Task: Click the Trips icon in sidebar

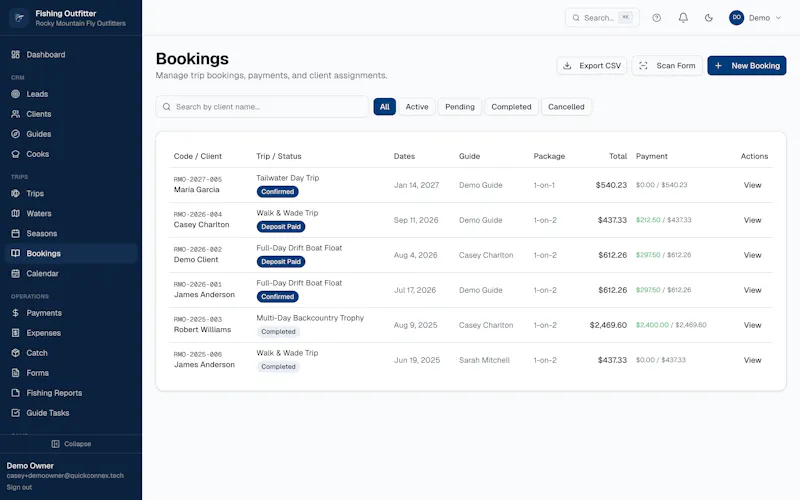Action: tap(16, 193)
